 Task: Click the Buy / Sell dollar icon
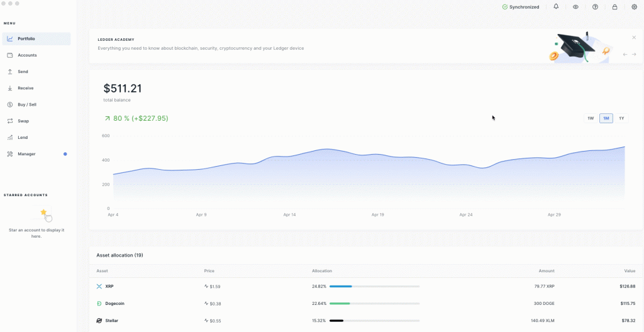coord(10,104)
